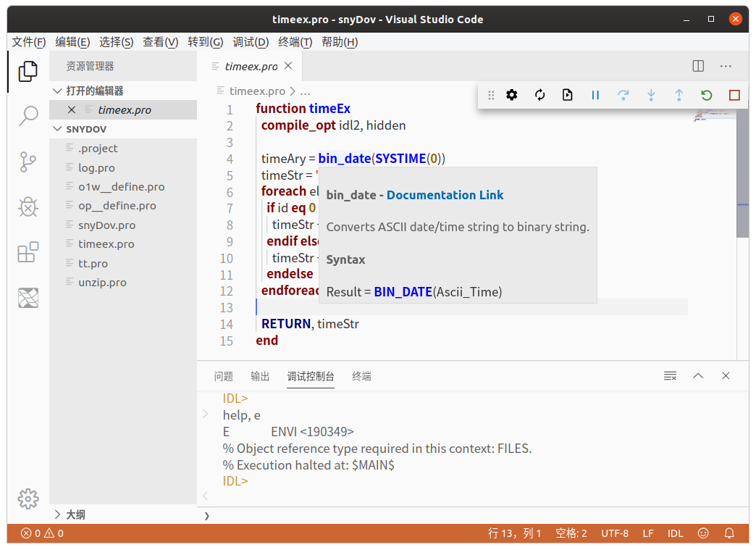Open the File menu
This screenshot has height=550, width=756.
[x=29, y=43]
